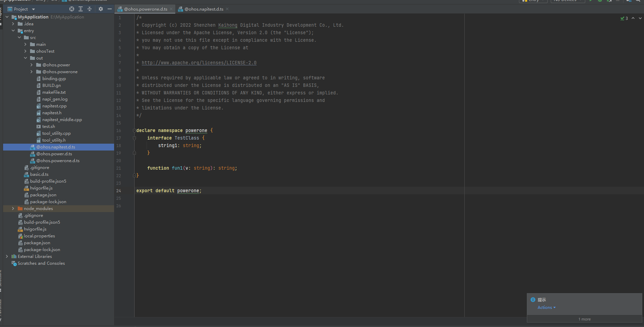Expand the node_modules folder

(13, 208)
